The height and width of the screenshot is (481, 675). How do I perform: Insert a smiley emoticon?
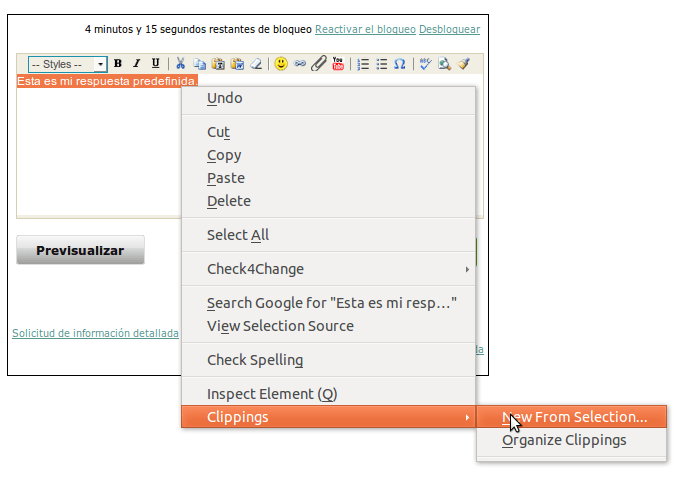pos(281,64)
